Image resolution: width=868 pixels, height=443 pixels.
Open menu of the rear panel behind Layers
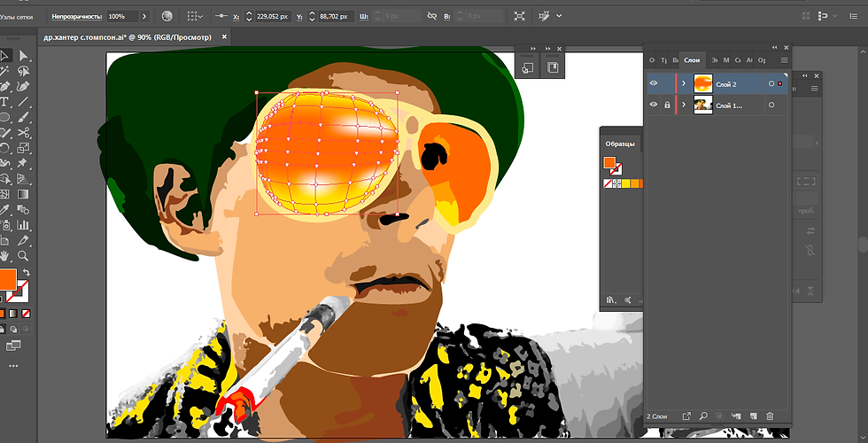(815, 88)
